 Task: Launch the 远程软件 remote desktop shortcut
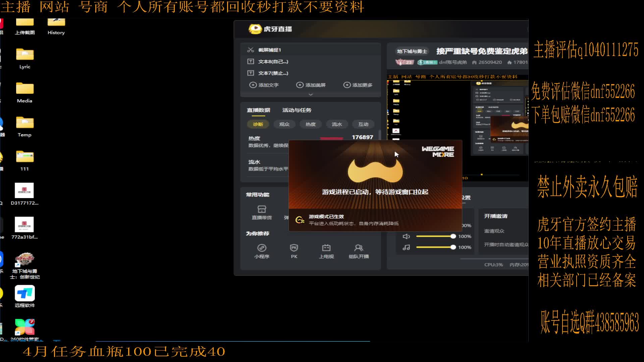pyautogui.click(x=24, y=296)
